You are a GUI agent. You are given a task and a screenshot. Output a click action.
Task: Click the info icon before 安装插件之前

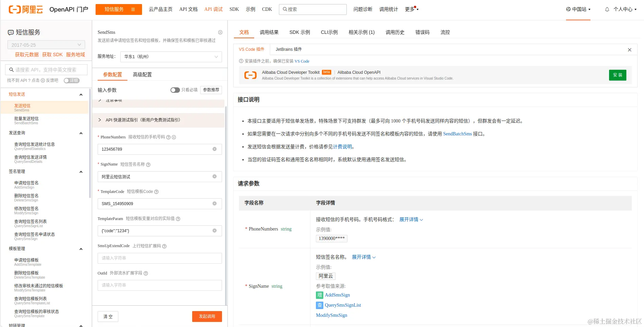[241, 61]
